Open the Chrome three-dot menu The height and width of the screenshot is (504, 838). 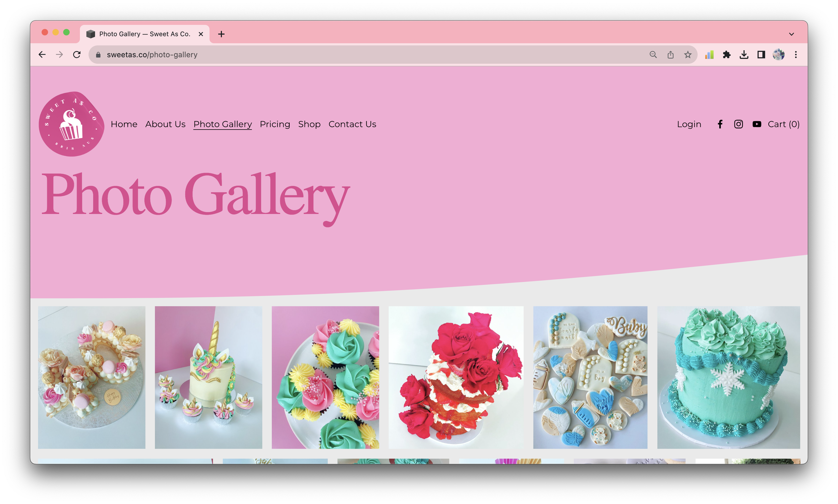795,54
